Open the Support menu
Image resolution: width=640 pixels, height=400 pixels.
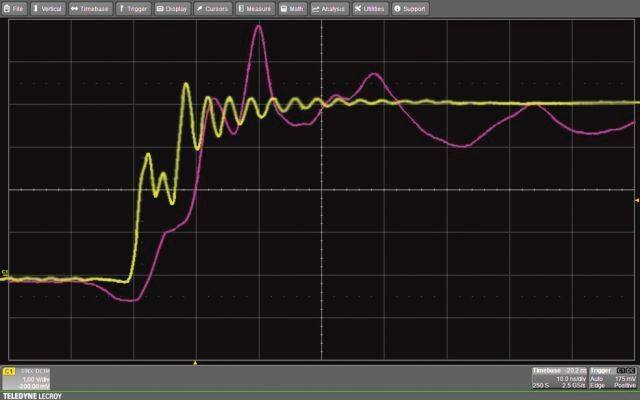pos(410,9)
